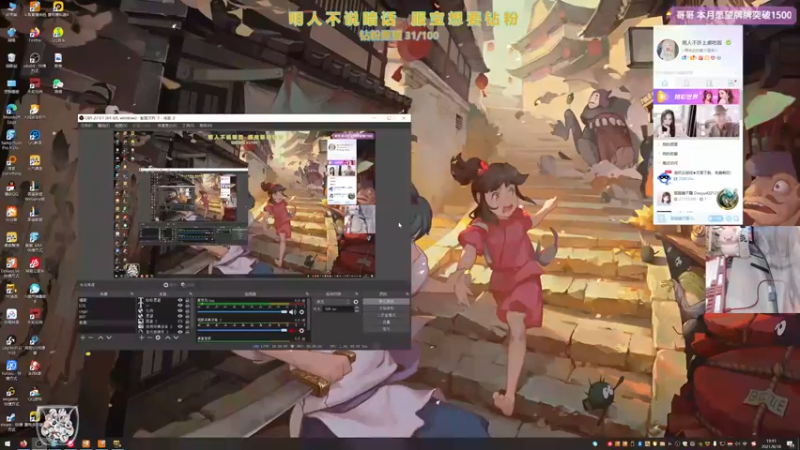The width and height of the screenshot is (800, 450).
Task: Expand the first contact group in QQ
Action: pos(668,144)
